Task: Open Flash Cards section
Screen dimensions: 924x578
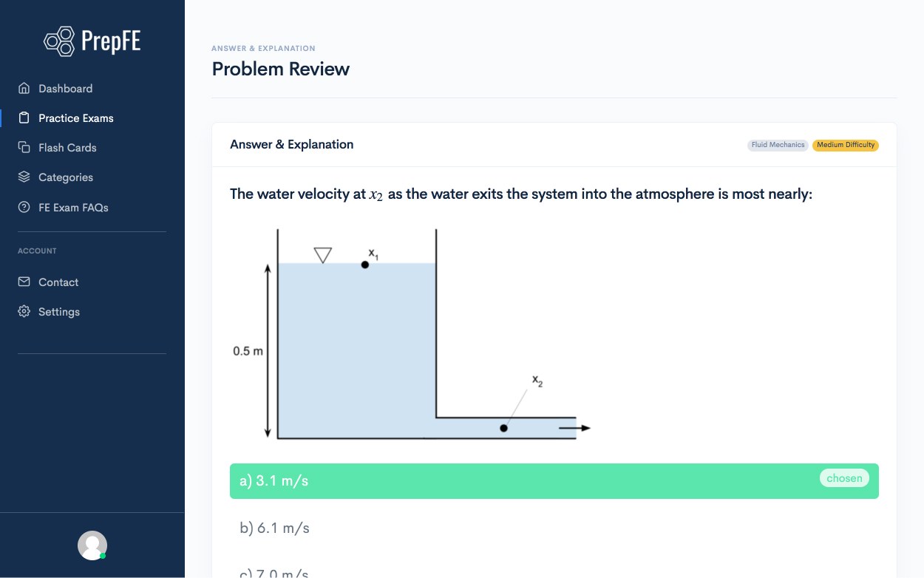Action: click(67, 148)
